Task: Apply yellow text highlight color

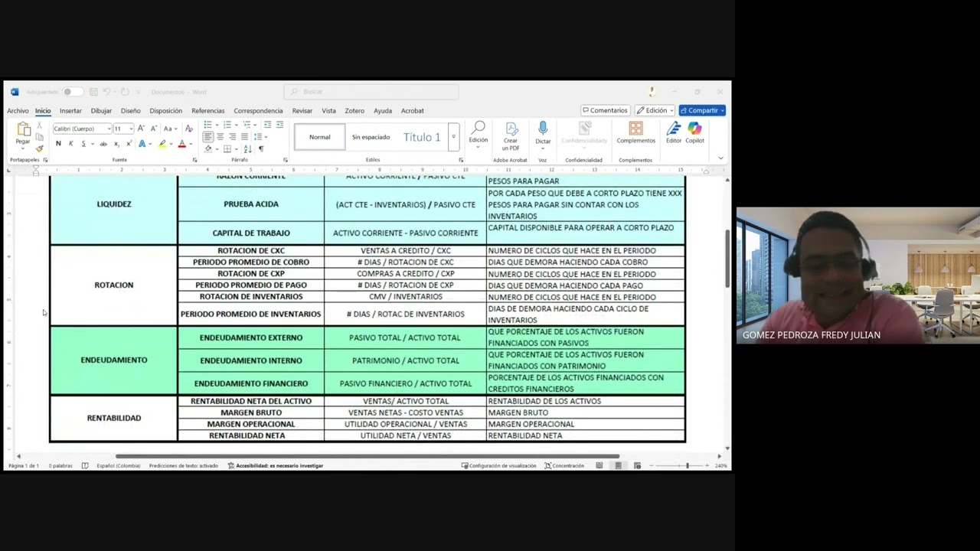Action: [162, 144]
